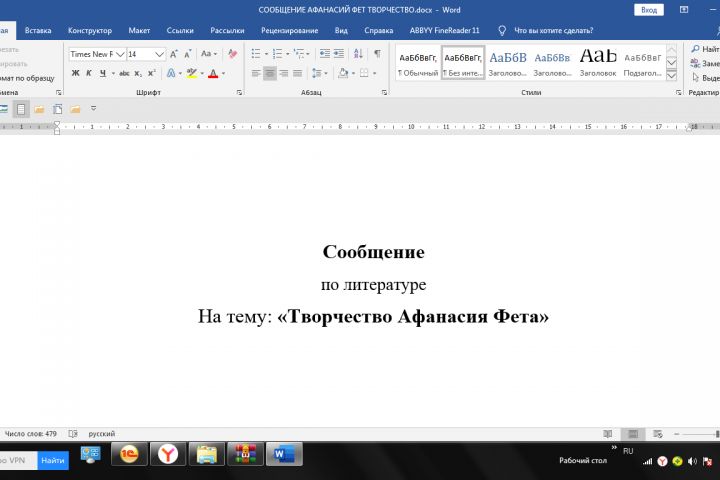Screen dimensions: 720x480
Task: Center-align the paragraph text
Action: [270, 73]
